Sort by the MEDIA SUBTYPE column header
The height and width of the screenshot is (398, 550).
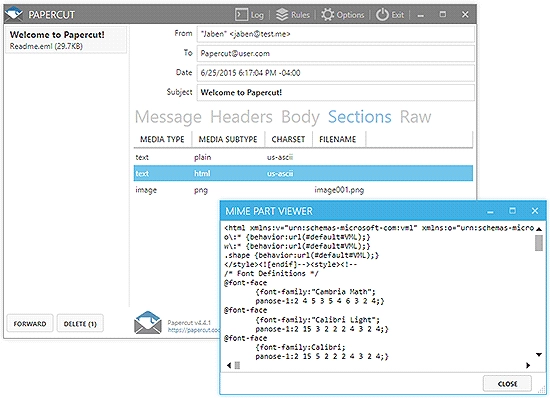pos(228,139)
